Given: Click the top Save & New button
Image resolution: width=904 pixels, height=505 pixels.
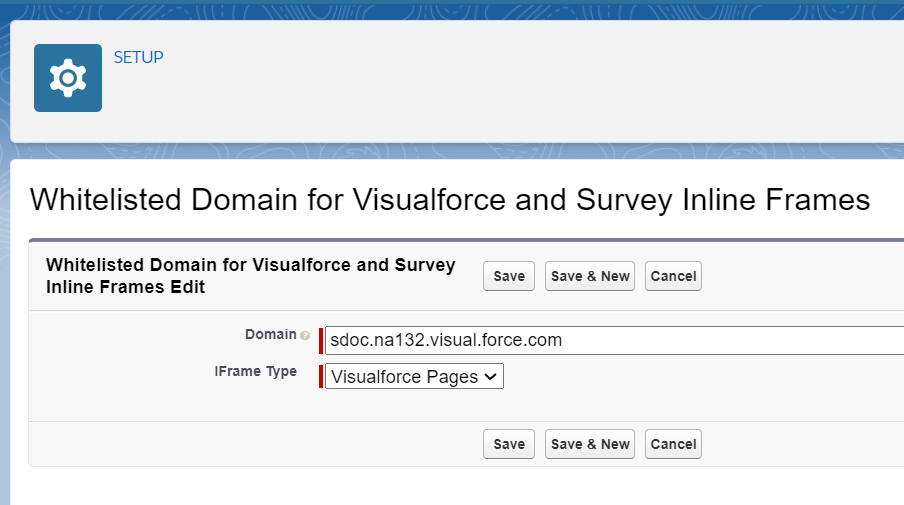Looking at the screenshot, I should point(590,276).
